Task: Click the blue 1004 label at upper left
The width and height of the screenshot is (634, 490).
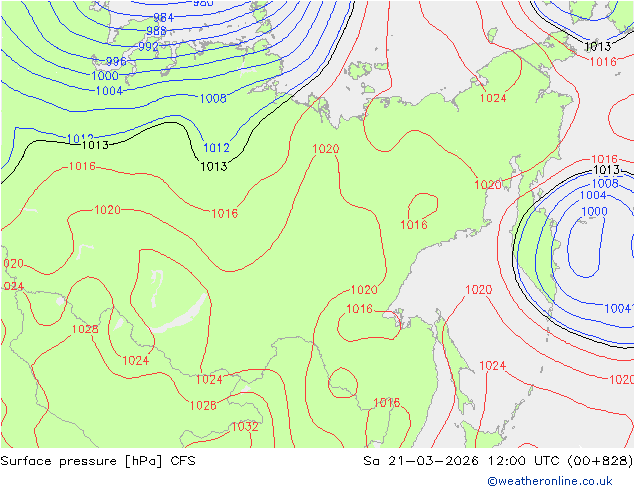Action: (x=109, y=91)
